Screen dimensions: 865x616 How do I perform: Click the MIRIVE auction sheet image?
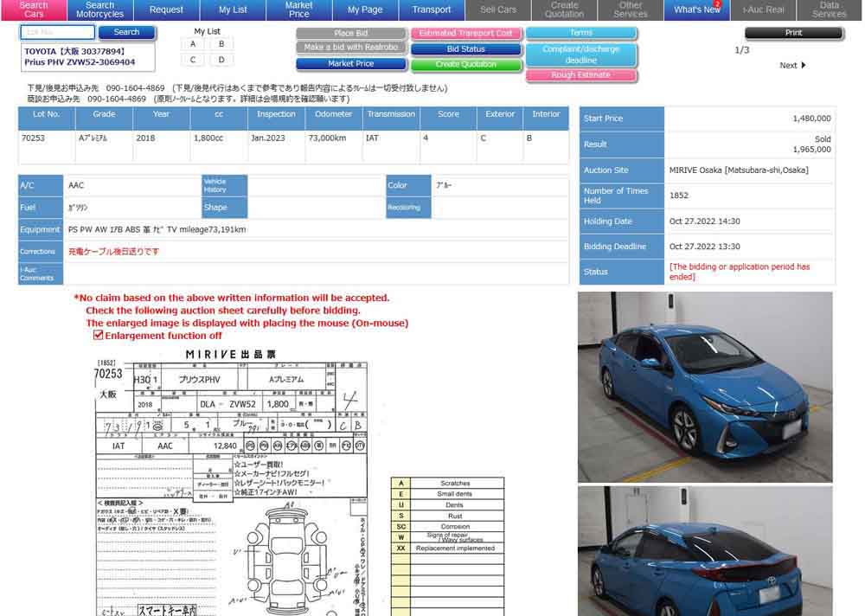click(x=231, y=481)
